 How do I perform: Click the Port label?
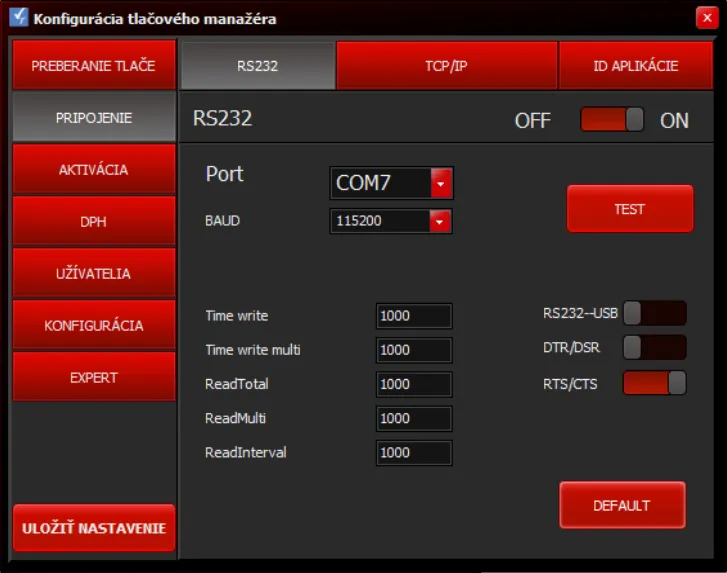pos(224,174)
